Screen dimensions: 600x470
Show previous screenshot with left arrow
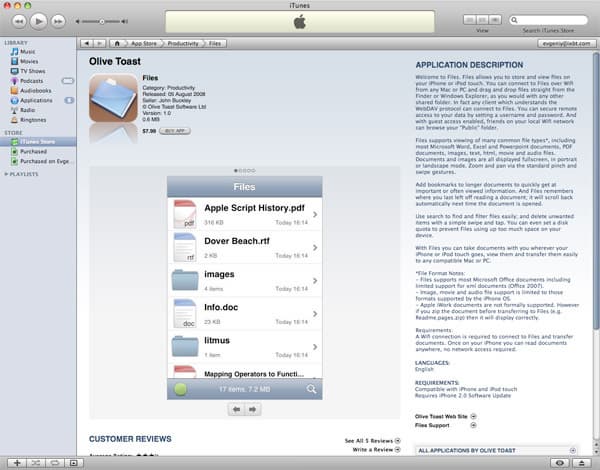pyautogui.click(x=236, y=409)
